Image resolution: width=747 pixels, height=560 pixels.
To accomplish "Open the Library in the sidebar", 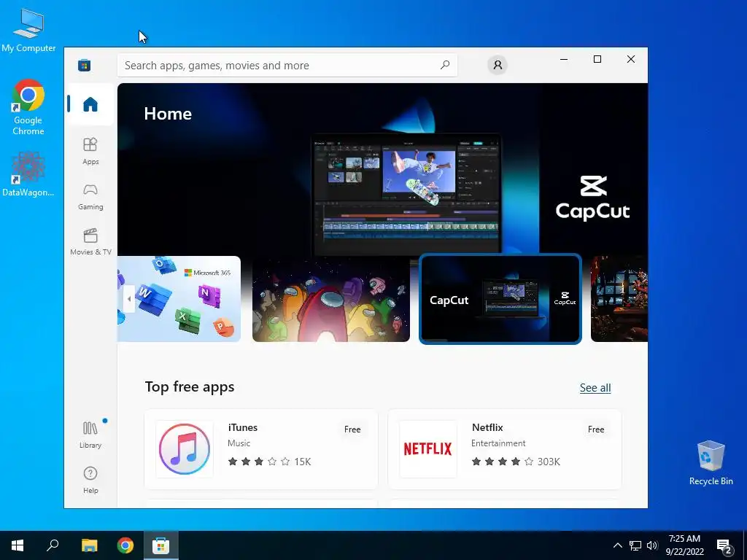I will [90, 435].
